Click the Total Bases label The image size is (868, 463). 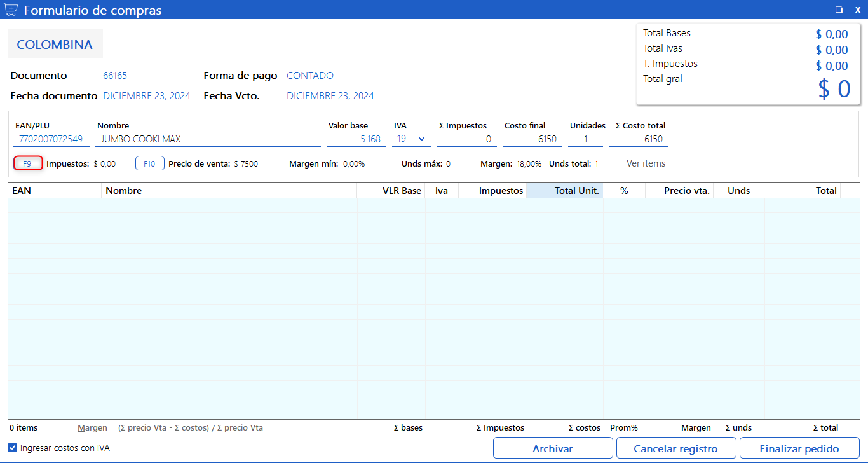[667, 33]
